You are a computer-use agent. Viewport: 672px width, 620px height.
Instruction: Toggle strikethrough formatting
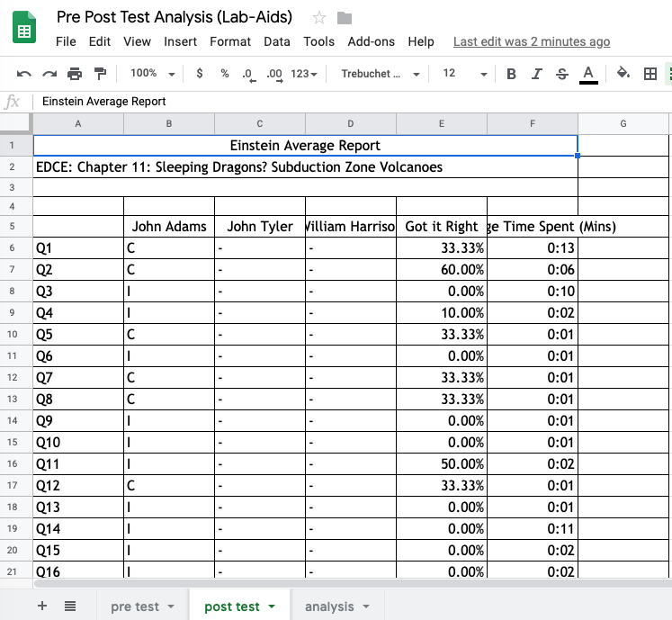(x=562, y=74)
